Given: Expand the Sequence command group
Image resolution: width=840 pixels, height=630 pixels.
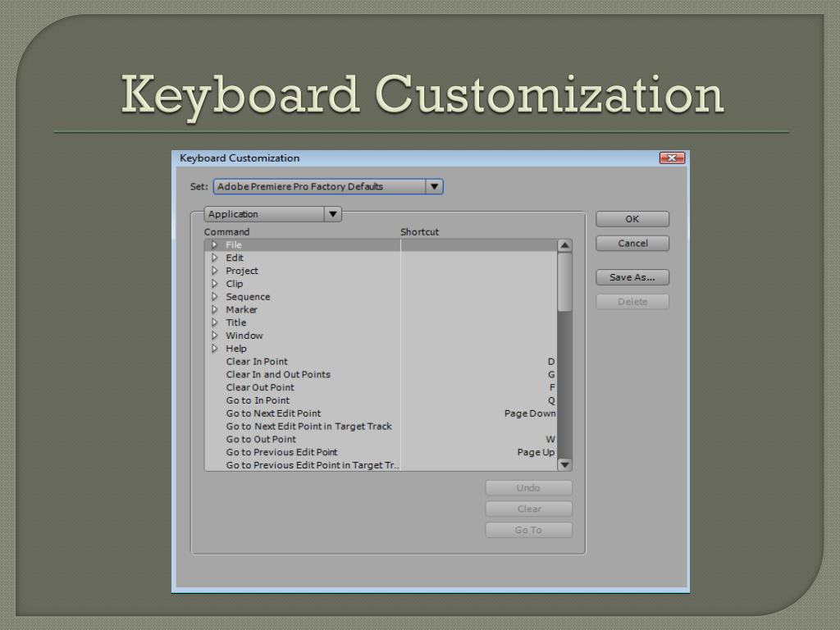Looking at the screenshot, I should (x=215, y=296).
